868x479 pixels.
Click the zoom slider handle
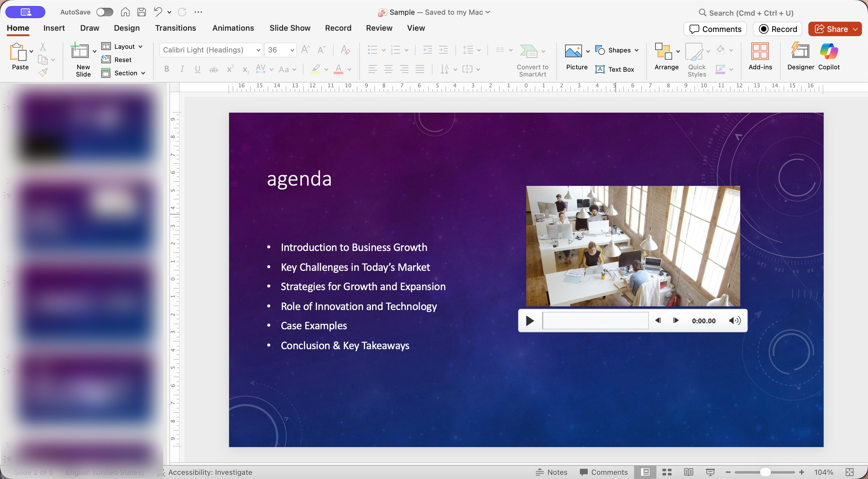point(765,472)
